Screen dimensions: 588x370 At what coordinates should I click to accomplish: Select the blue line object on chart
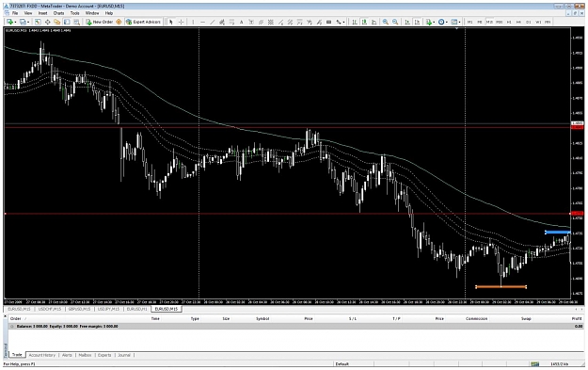[x=558, y=233]
